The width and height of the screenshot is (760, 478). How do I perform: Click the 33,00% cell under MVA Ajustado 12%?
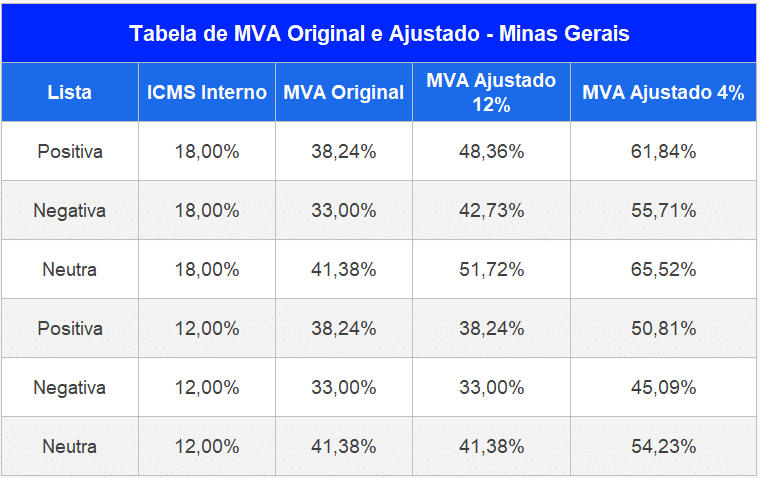click(491, 387)
